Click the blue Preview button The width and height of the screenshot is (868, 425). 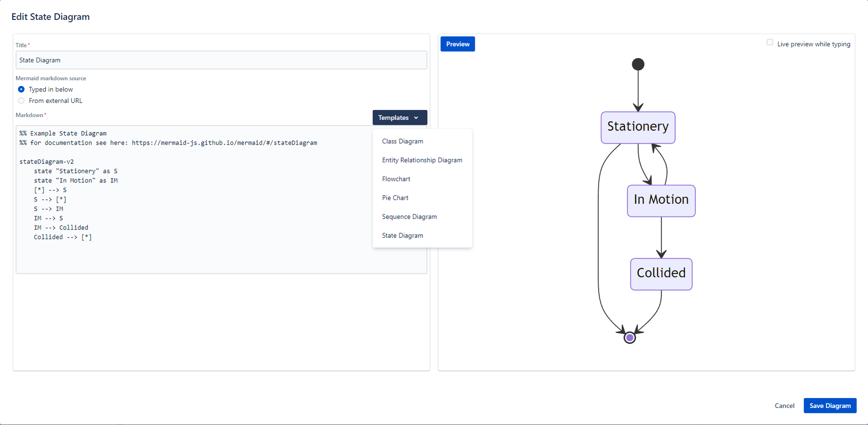click(458, 44)
